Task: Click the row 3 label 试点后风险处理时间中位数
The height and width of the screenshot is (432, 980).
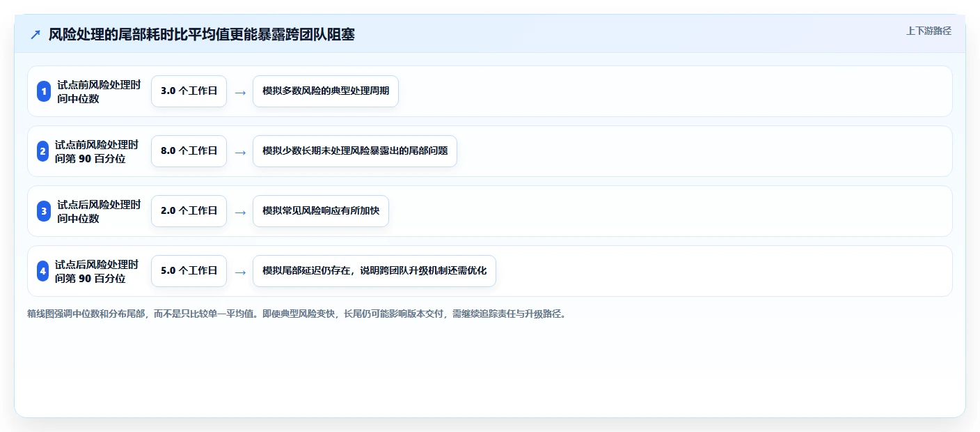Action: (x=99, y=211)
